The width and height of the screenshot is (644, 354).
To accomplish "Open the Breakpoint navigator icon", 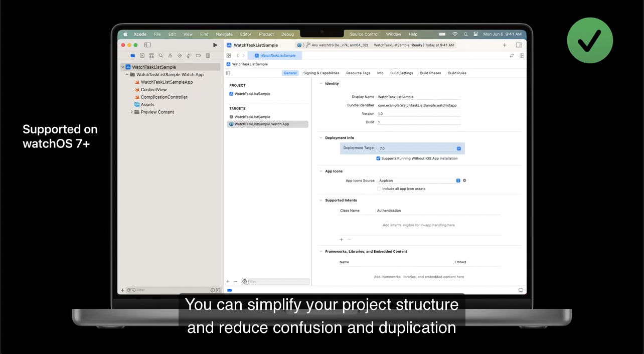I will [x=198, y=56].
